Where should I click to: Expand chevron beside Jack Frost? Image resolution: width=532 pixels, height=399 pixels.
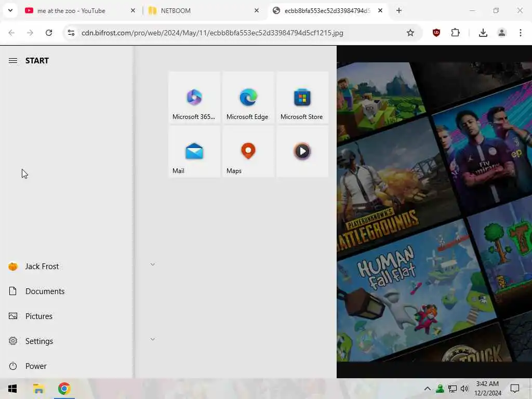point(153,264)
